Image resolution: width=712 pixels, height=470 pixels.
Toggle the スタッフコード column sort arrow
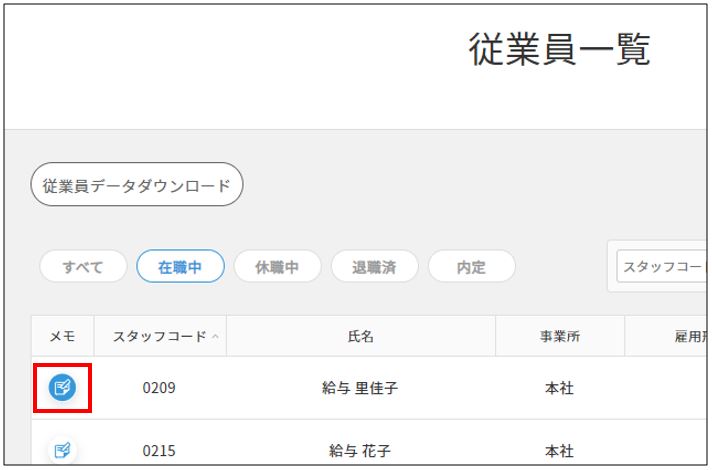point(215,337)
